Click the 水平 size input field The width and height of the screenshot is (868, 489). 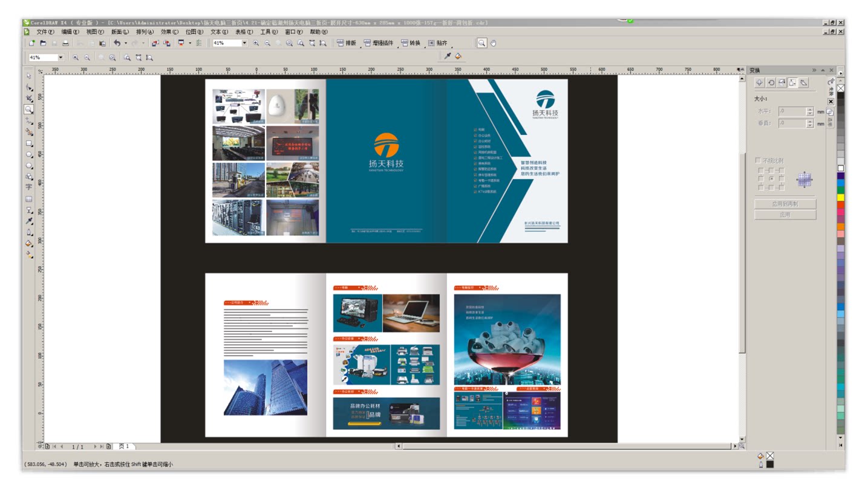pyautogui.click(x=792, y=111)
